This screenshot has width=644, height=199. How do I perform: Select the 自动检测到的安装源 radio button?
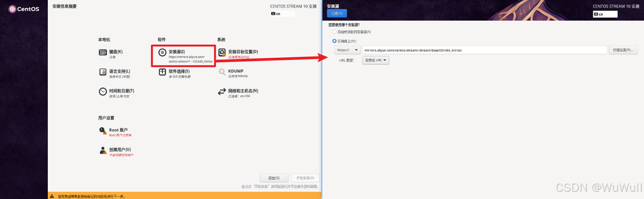pyautogui.click(x=334, y=32)
